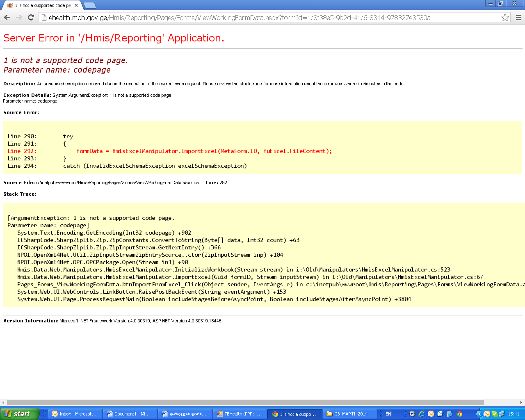
Task: Click the left scroll arrow
Action: click(3, 402)
